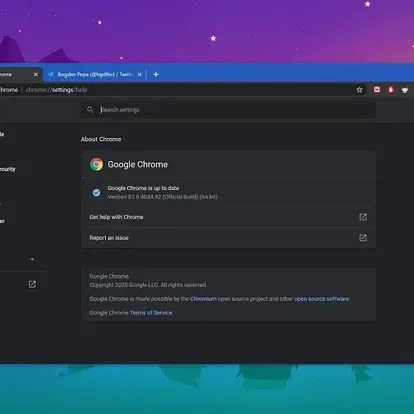Image resolution: width=414 pixels, height=414 pixels.
Task: Click the sidebar external link icon
Action: (x=32, y=284)
